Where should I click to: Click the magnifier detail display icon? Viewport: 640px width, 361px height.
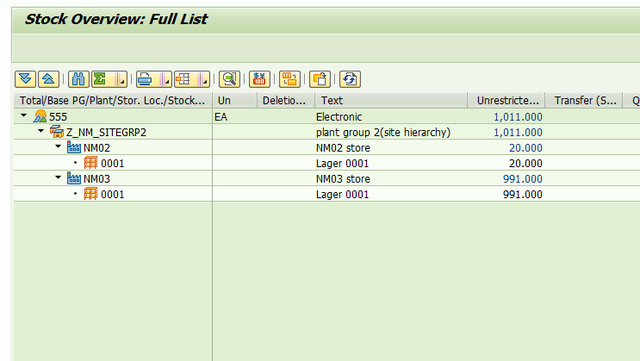[229, 79]
